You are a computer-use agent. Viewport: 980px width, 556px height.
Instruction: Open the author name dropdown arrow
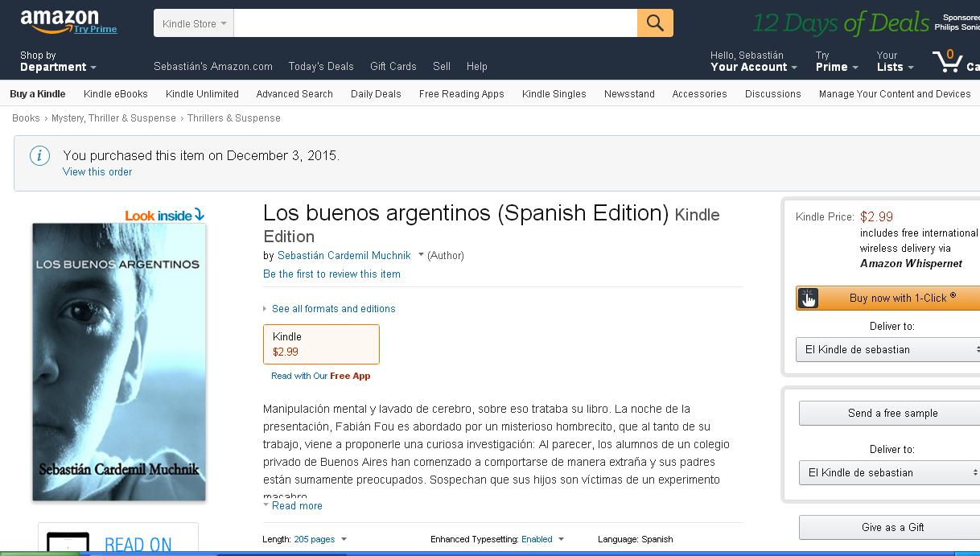tap(421, 255)
